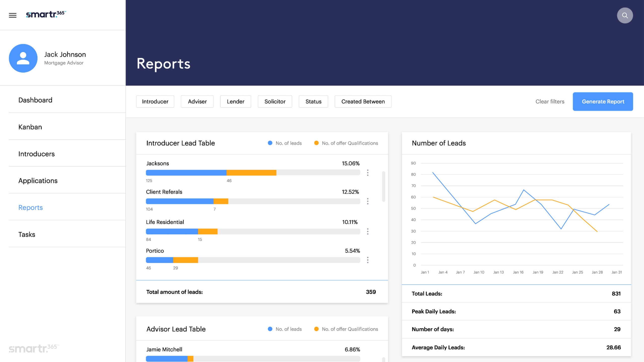
Task: Open Applications from the sidebar
Action: (x=38, y=181)
